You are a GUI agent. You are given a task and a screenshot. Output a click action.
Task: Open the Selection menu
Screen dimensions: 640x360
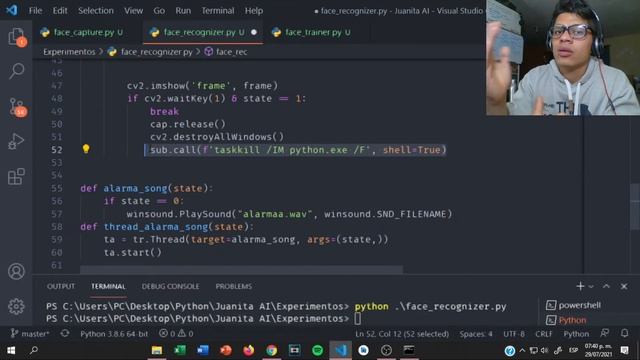pyautogui.click(x=96, y=11)
